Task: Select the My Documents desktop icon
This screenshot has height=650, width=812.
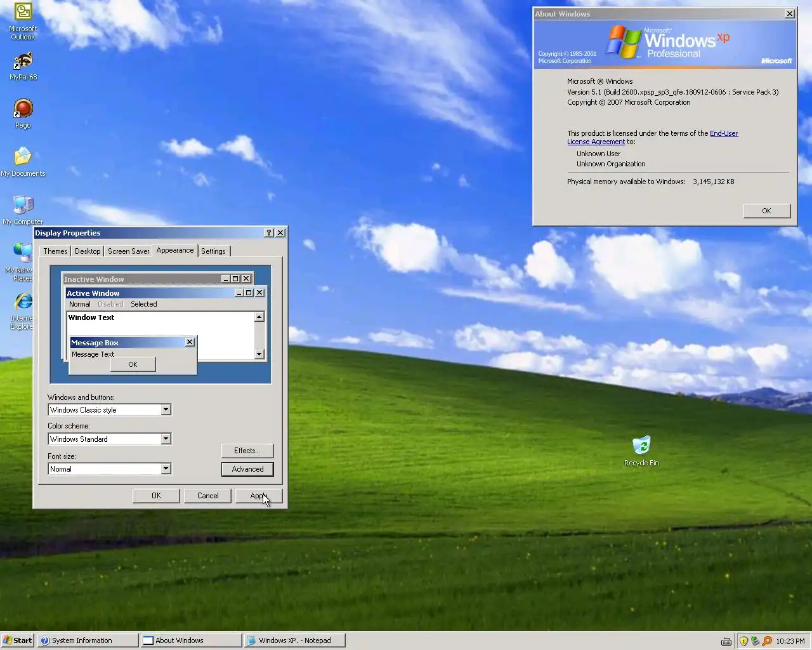Action: pyautogui.click(x=23, y=162)
